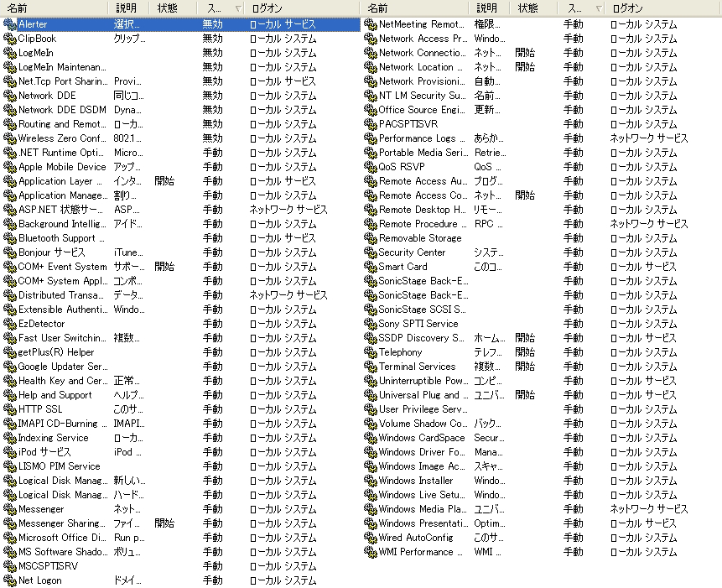722x588 pixels.
Task: Select Volume Shadow Co... service
Action: click(x=423, y=424)
